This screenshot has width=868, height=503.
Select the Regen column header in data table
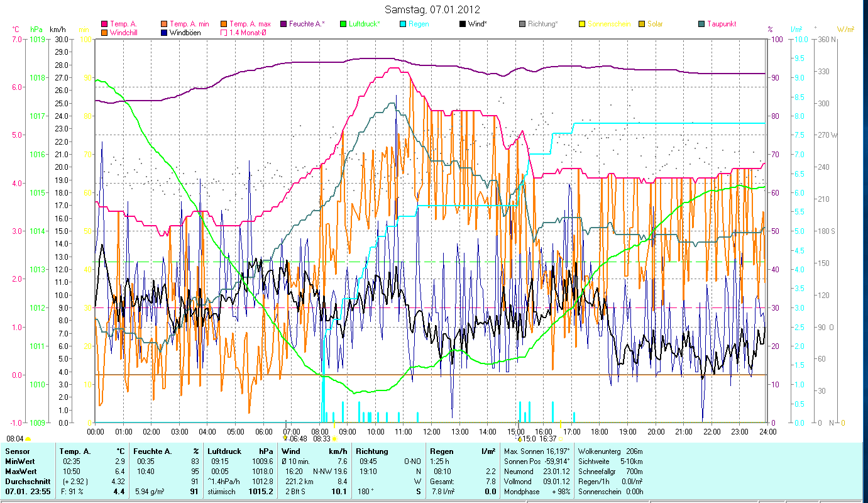click(x=441, y=451)
